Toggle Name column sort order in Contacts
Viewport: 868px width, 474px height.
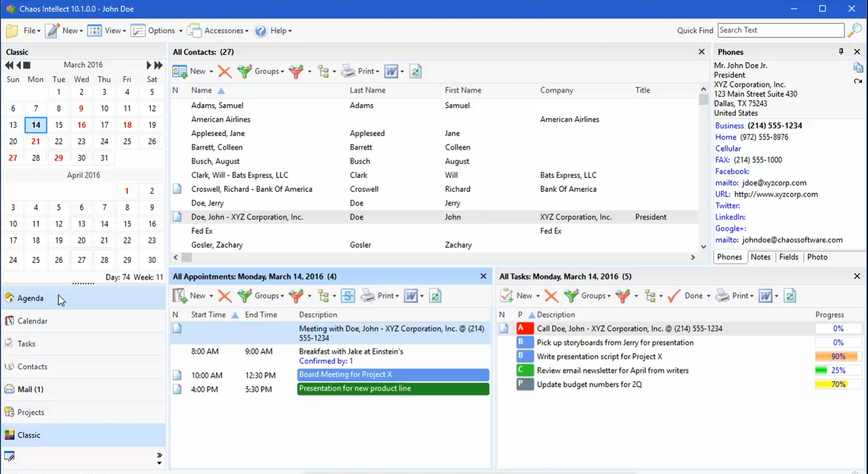201,90
